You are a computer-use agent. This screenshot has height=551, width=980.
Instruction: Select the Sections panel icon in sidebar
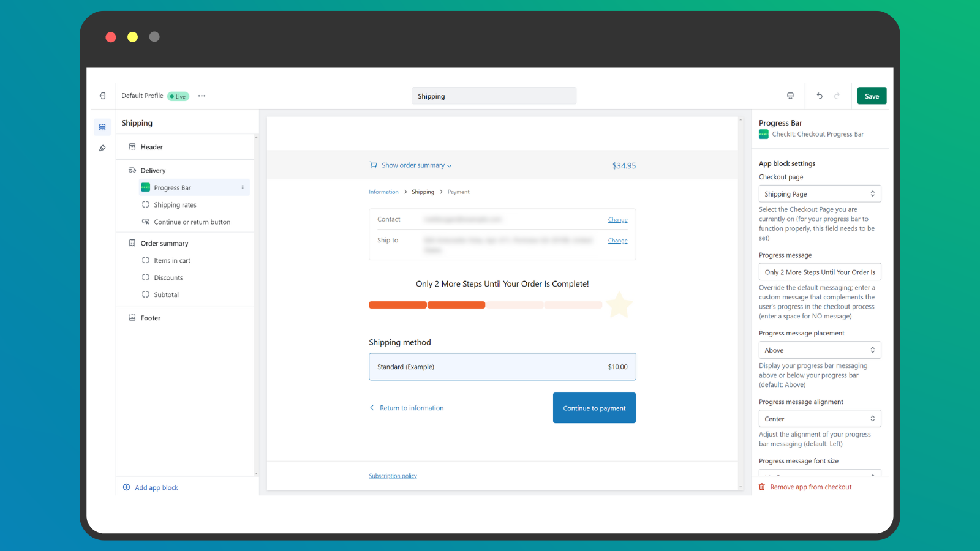coord(102,127)
